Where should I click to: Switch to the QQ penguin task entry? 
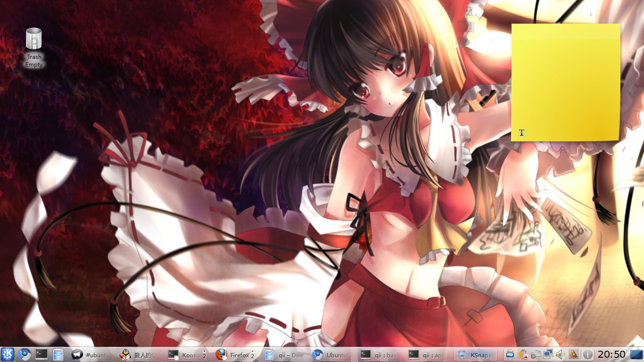point(140,355)
